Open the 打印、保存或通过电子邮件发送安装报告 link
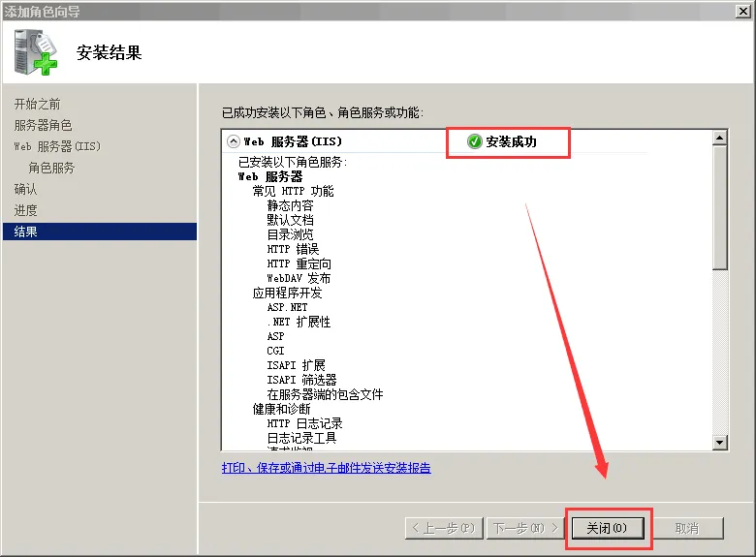756x557 pixels. pos(327,468)
